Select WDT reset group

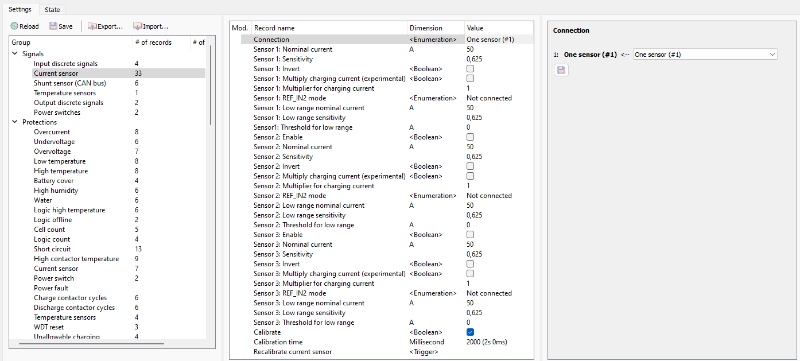click(x=49, y=327)
